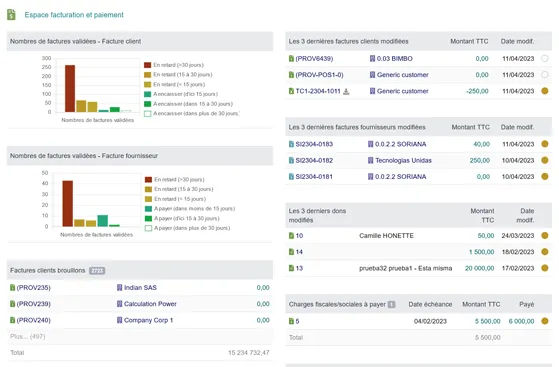Click the invoice icon beside Espace facturation et paiement
The width and height of the screenshot is (559, 367).
coord(11,15)
